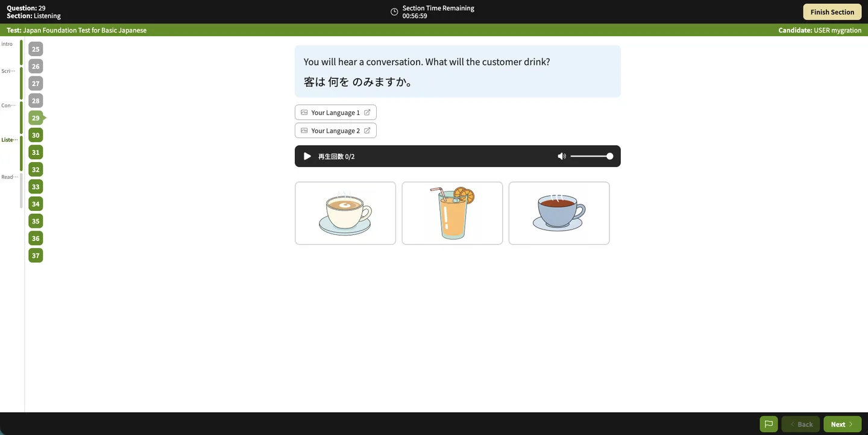868x435 pixels.
Task: Click Finish Section button
Action: pyautogui.click(x=832, y=12)
